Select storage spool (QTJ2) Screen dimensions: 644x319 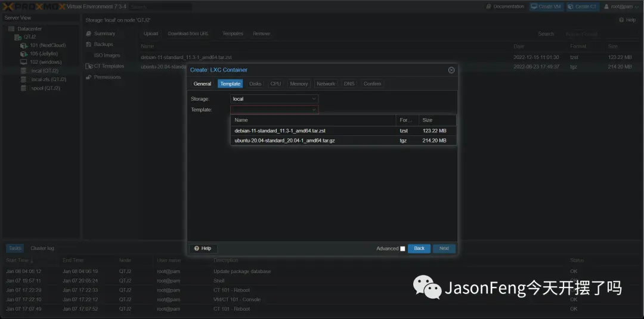[x=45, y=88]
